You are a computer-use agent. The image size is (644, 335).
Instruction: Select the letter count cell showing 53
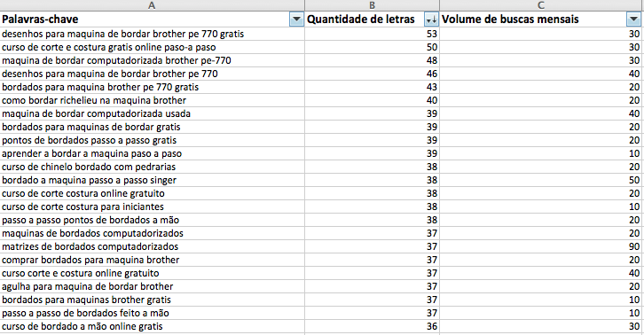pyautogui.click(x=372, y=34)
